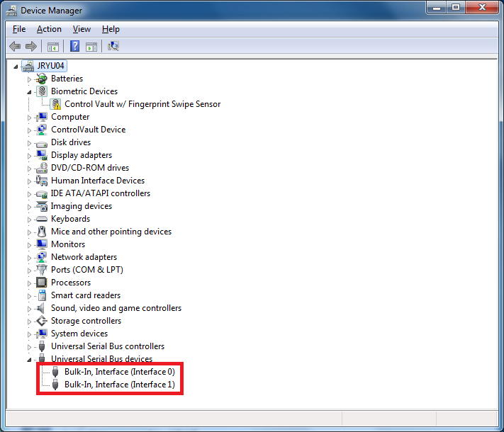Expand the Monitors node
Image resolution: width=504 pixels, height=432 pixels.
(x=29, y=245)
